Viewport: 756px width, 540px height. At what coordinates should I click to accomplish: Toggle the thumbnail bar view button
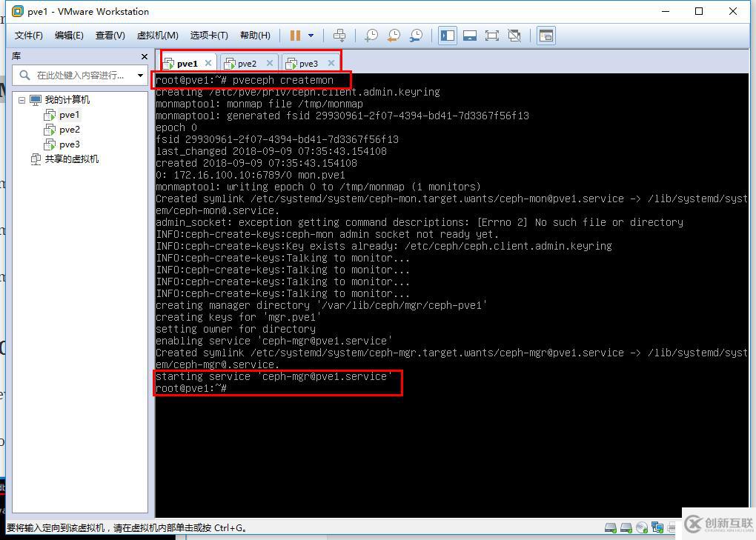[x=470, y=35]
